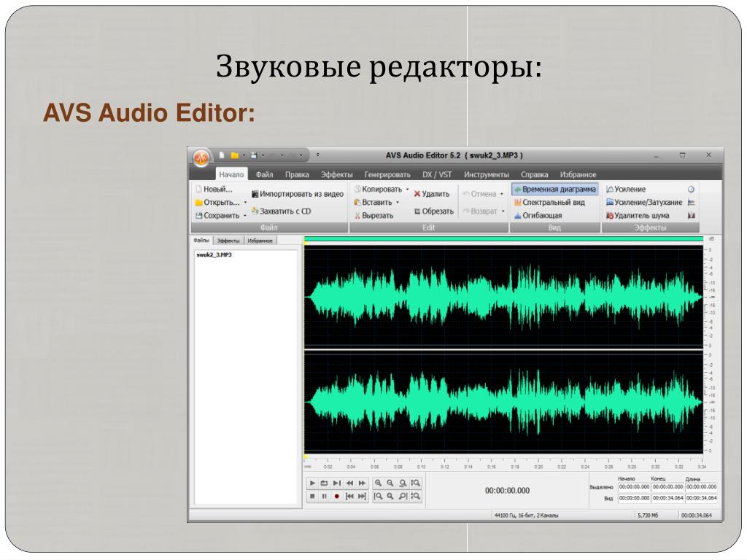Select swuk2_3.MP3 in files list

point(214,254)
